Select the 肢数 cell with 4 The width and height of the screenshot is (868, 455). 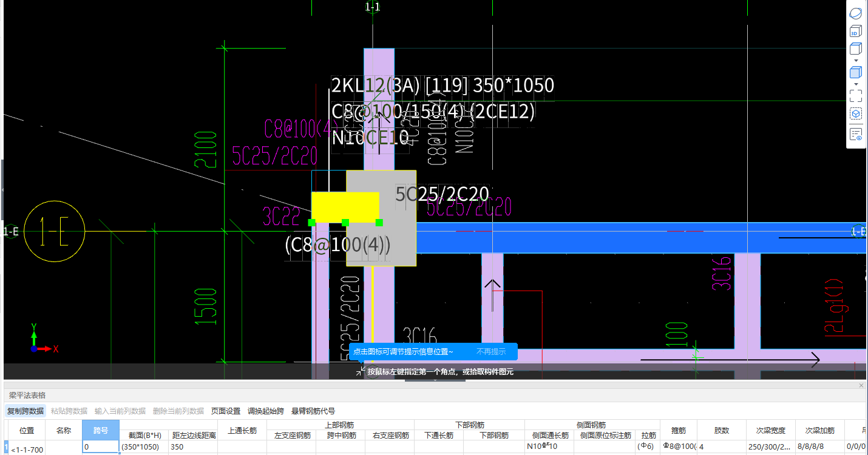point(722,447)
